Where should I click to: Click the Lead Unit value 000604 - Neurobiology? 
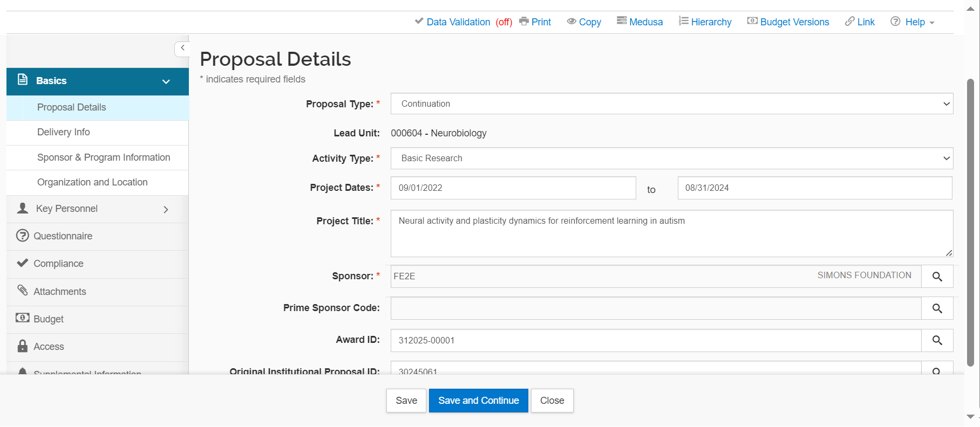tap(439, 133)
